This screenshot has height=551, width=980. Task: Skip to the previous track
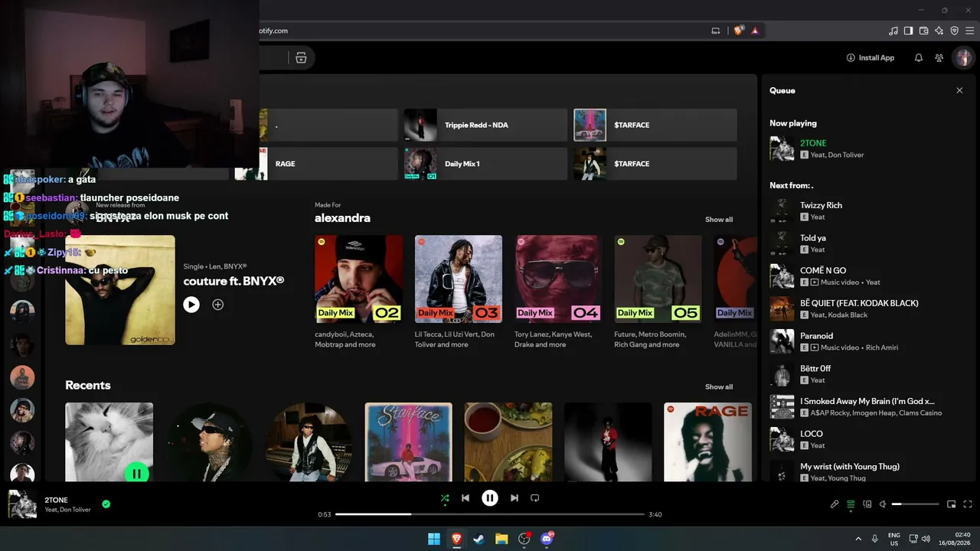(465, 498)
